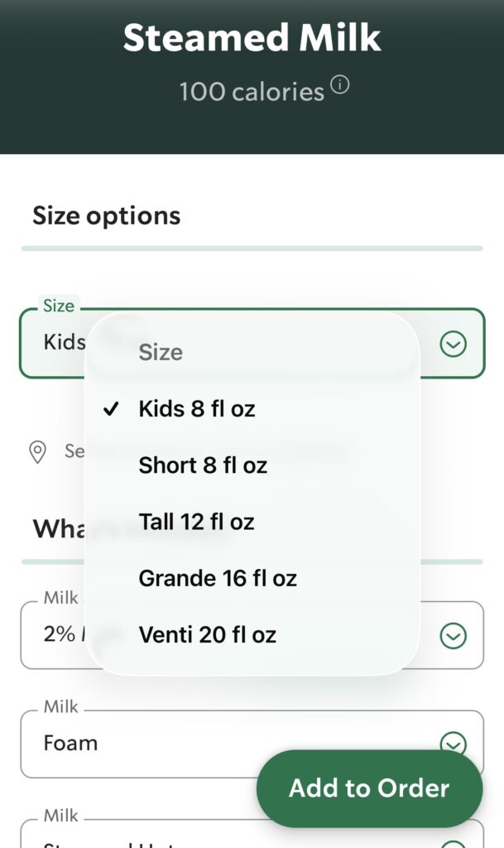The image size is (504, 848).
Task: Expand the 2% milk dropdown arrow
Action: coord(453,636)
